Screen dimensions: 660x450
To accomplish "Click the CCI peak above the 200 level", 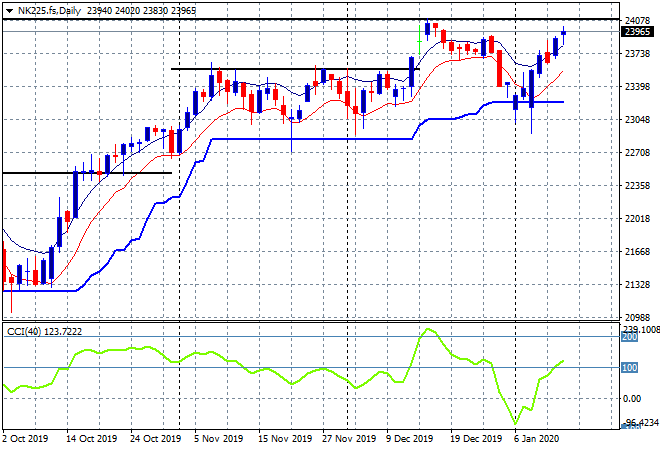I will pyautogui.click(x=428, y=330).
